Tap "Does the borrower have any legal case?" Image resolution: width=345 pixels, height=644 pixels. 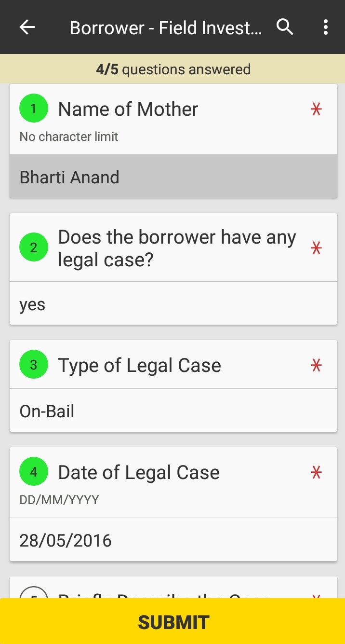click(x=177, y=248)
